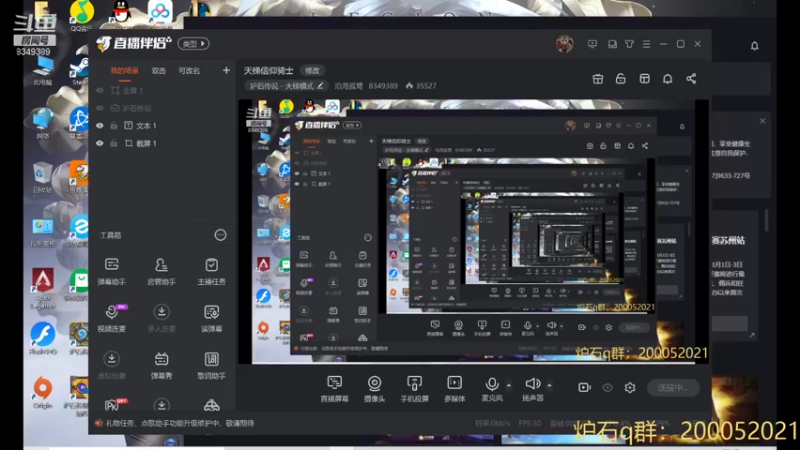Open the hamburger menu in title bar
This screenshot has height=450, width=800.
[x=646, y=44]
